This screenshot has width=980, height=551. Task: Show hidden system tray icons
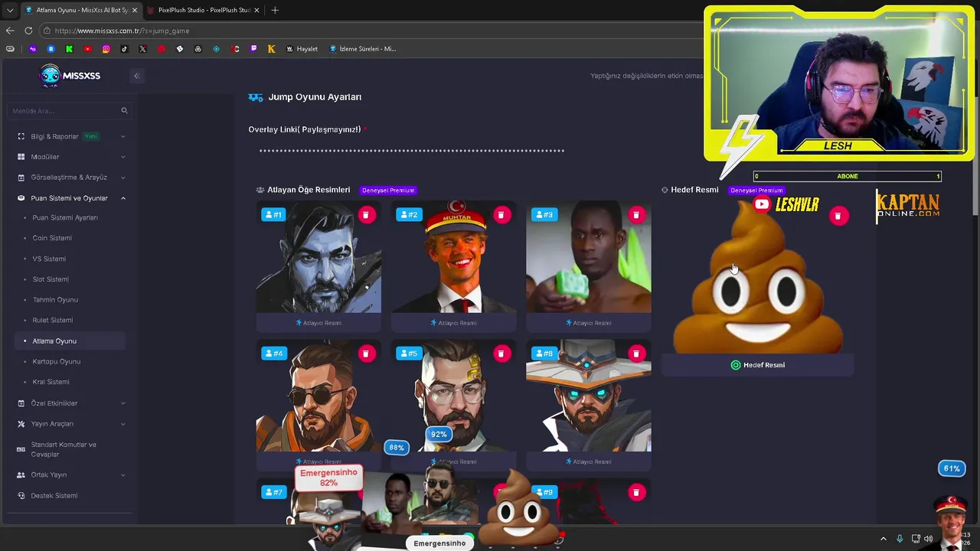(883, 539)
